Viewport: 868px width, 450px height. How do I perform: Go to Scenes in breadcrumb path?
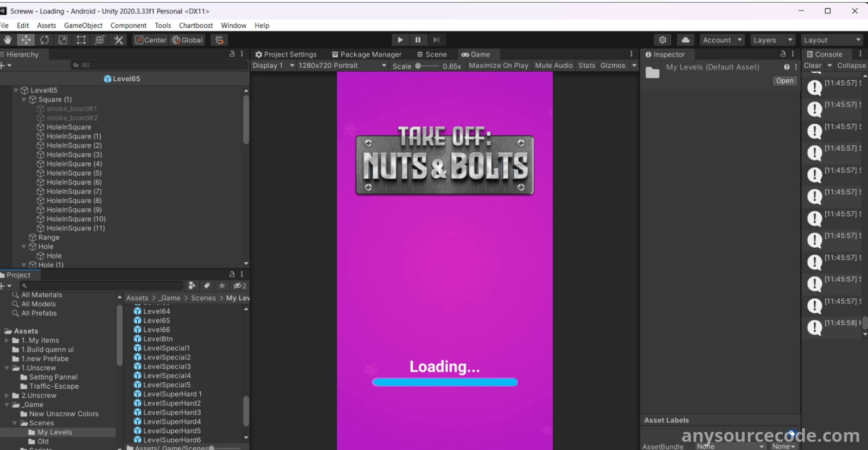click(x=203, y=298)
